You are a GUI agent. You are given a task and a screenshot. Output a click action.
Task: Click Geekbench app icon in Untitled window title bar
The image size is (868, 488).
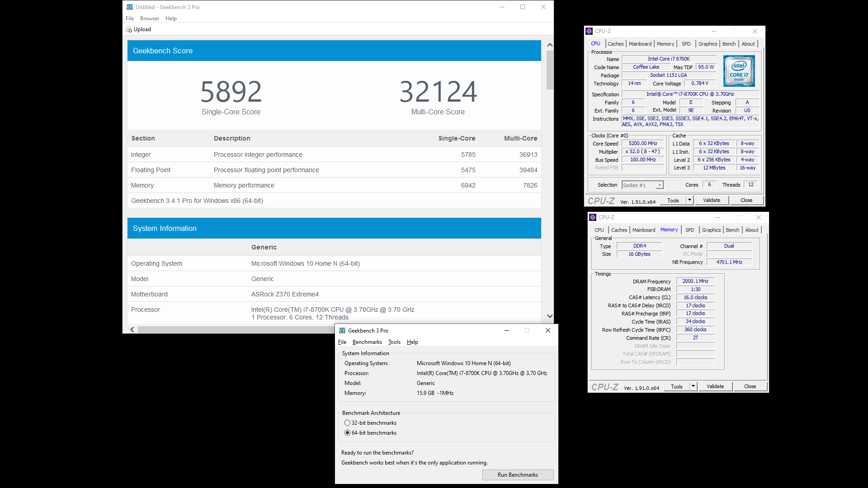coord(130,7)
